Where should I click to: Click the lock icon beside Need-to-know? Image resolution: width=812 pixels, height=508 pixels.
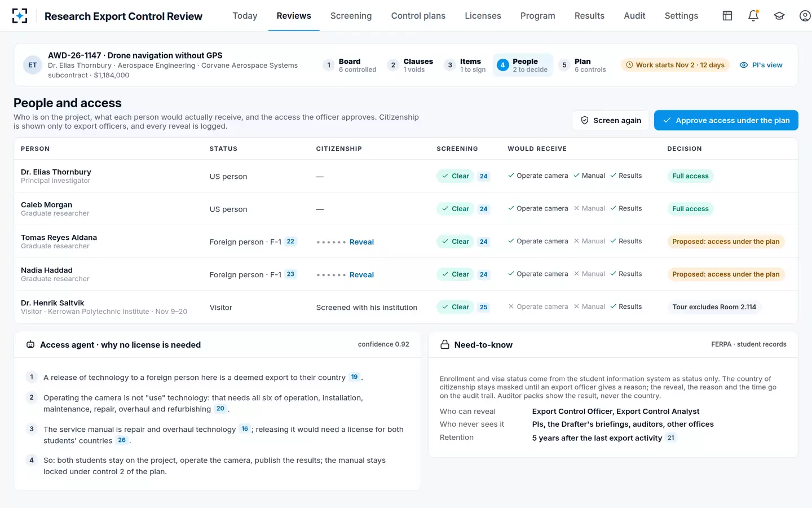445,344
